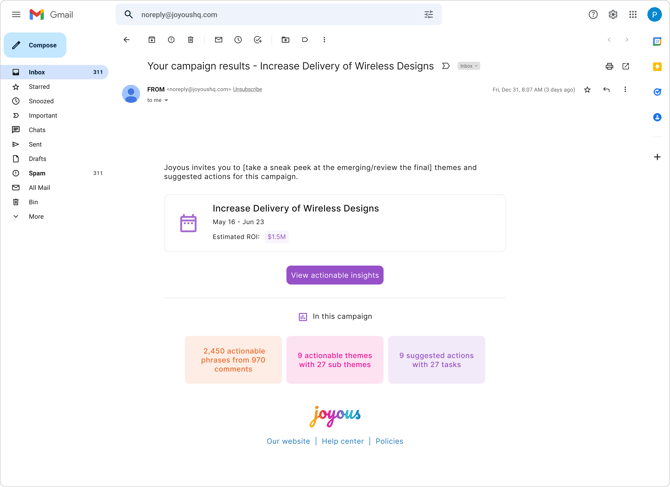This screenshot has height=487, width=670.
Task: Click View actionable insights button
Action: [335, 275]
